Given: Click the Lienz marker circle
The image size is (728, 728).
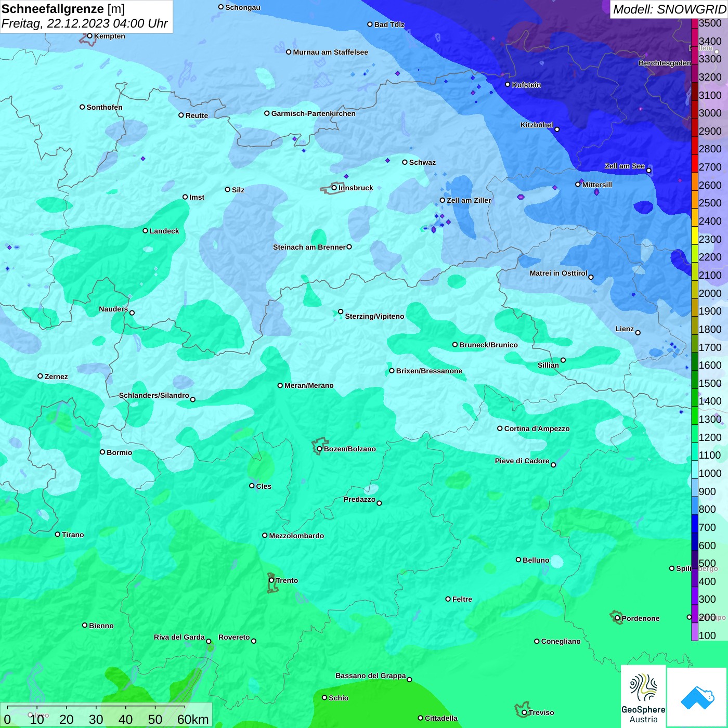Looking at the screenshot, I should pos(638,333).
